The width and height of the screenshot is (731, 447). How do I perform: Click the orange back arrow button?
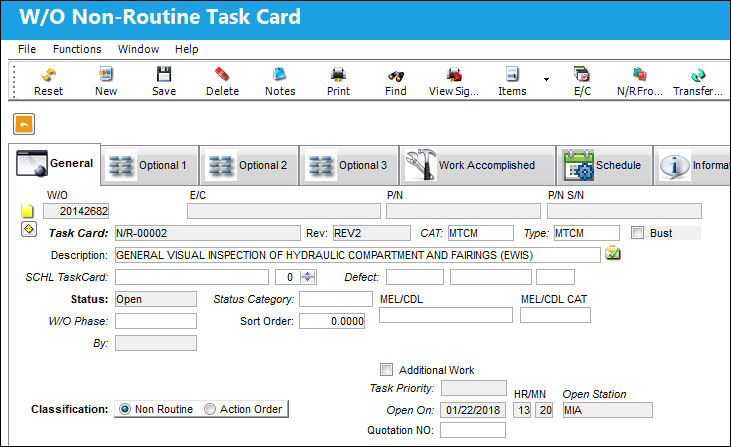pyautogui.click(x=24, y=124)
